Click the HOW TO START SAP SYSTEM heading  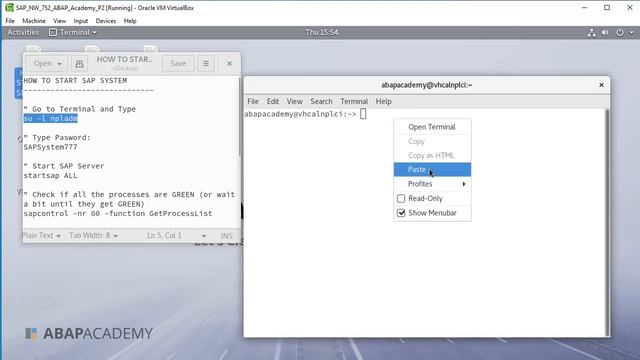coord(75,80)
